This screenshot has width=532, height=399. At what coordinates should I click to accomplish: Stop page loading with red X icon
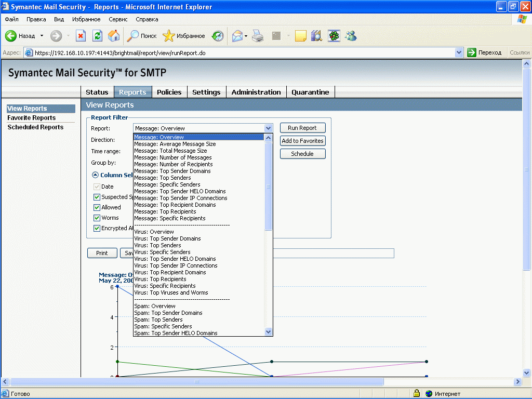click(81, 36)
